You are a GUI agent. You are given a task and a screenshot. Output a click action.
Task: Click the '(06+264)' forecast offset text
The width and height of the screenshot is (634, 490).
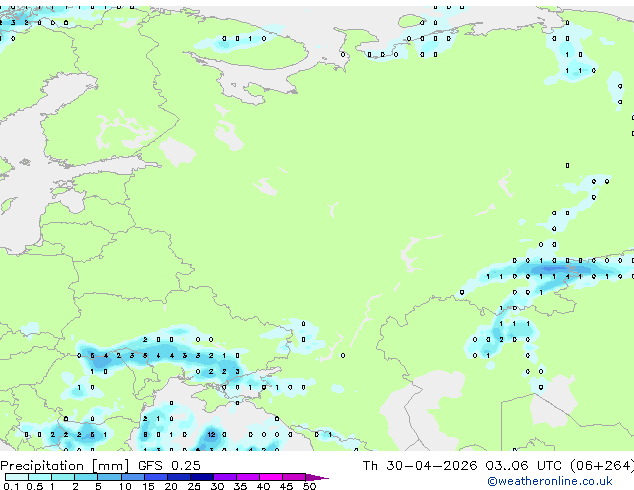tap(602, 466)
